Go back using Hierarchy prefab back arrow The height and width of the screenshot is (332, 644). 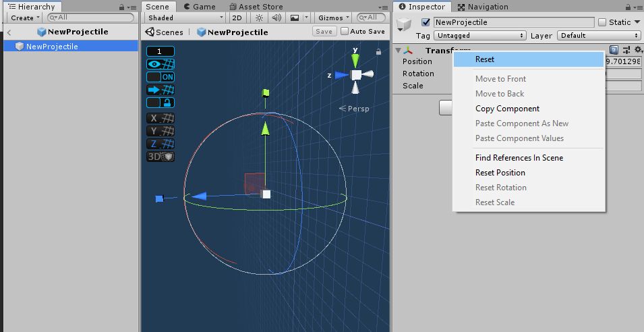coord(9,32)
